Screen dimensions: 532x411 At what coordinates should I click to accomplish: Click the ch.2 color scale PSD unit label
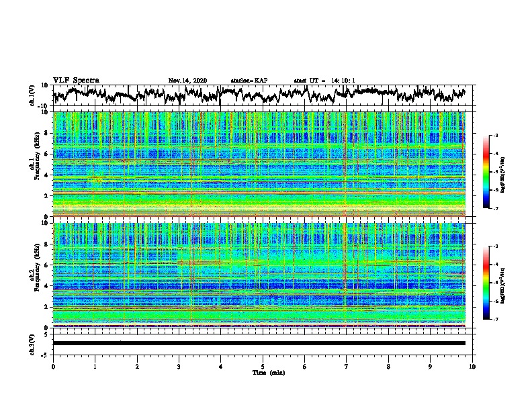502,285
